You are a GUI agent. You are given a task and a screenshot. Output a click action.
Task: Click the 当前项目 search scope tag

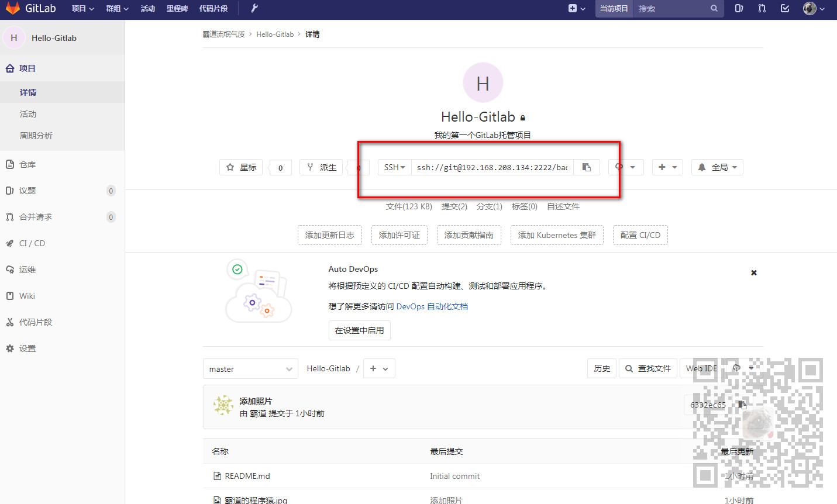[614, 8]
